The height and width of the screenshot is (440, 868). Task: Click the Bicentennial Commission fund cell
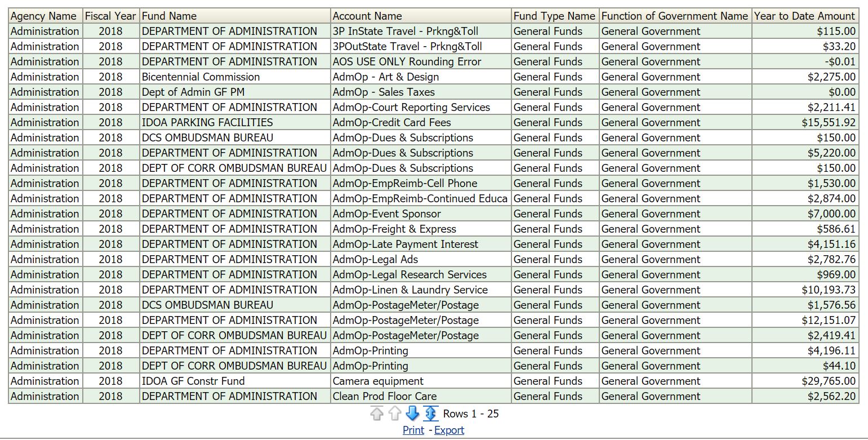click(x=235, y=77)
